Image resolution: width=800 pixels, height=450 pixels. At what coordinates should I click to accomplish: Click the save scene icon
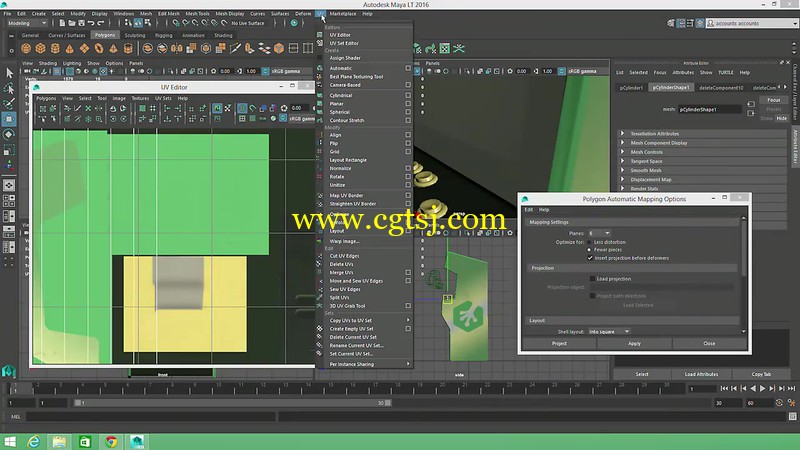click(x=81, y=23)
